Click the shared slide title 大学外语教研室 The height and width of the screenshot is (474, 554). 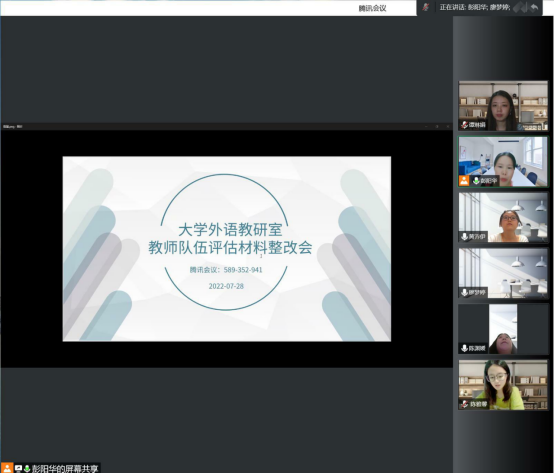230,230
